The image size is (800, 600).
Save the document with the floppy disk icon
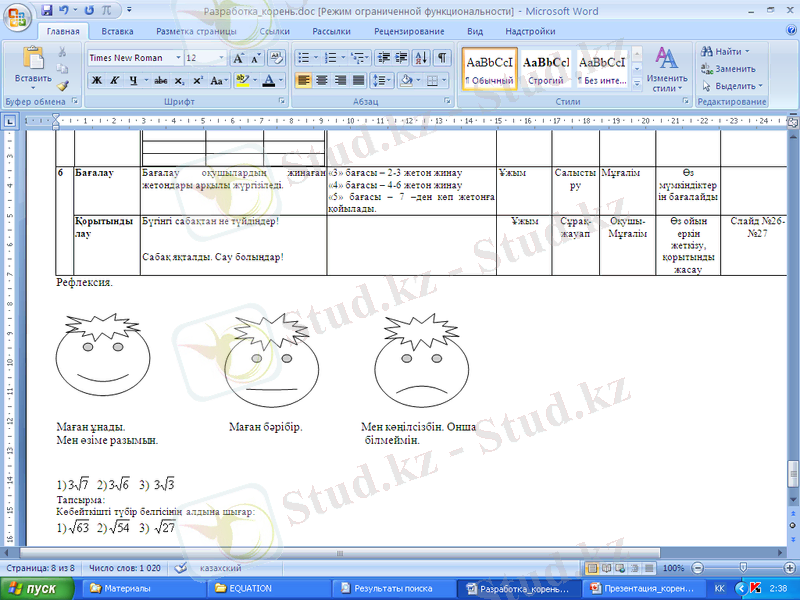[x=43, y=10]
